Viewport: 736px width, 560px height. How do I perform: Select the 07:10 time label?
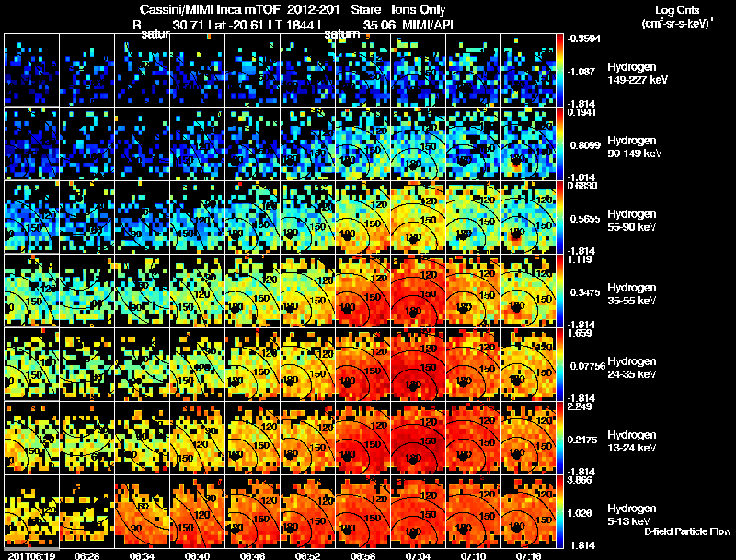(x=473, y=555)
